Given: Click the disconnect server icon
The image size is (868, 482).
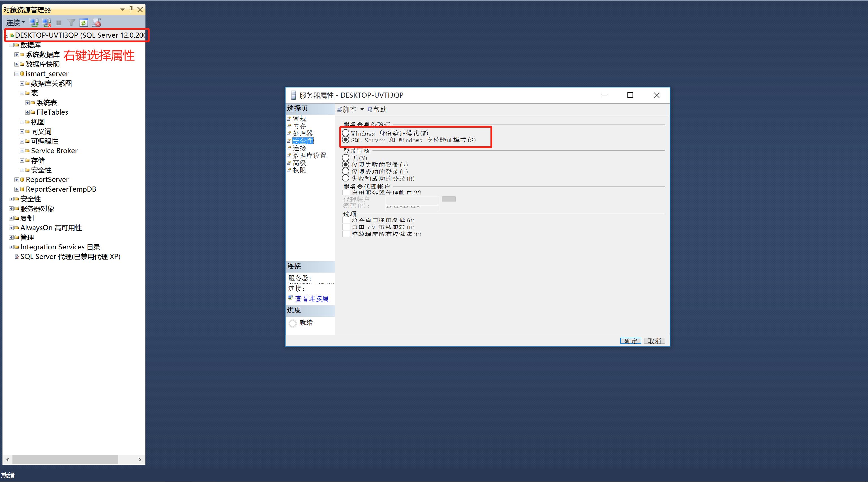Looking at the screenshot, I should click(46, 23).
